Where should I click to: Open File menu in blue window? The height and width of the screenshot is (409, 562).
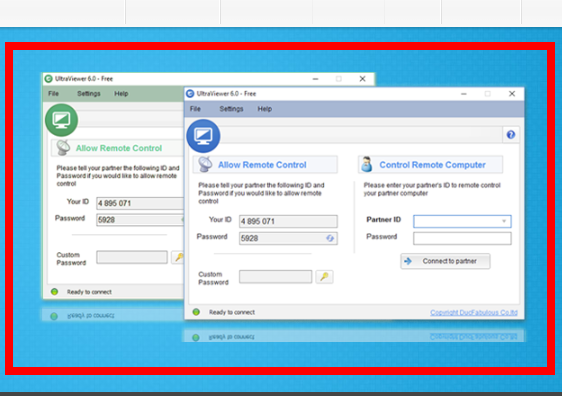(x=195, y=109)
